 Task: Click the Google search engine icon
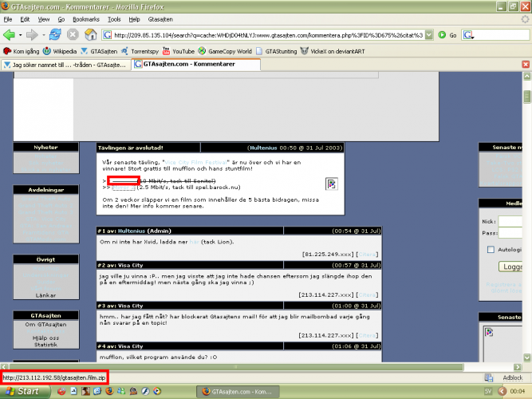[x=468, y=35]
